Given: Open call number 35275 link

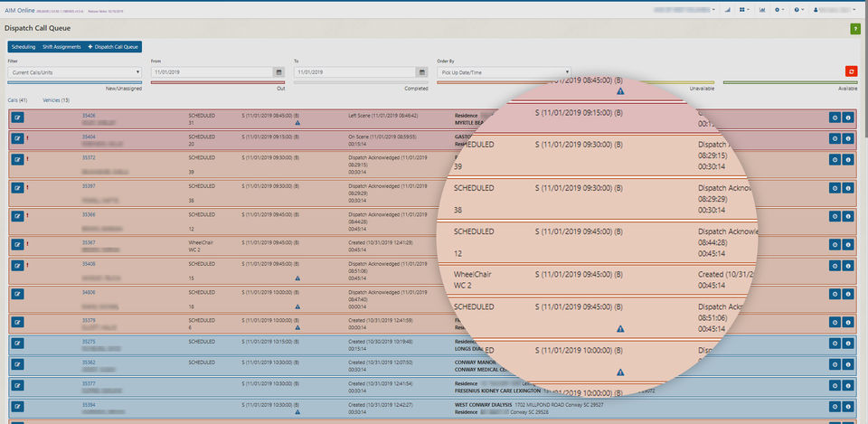Looking at the screenshot, I should click(89, 342).
